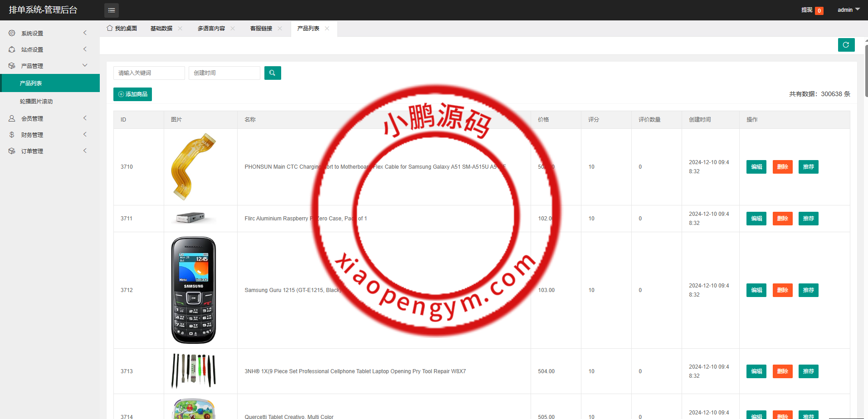This screenshot has width=868, height=419.
Task: Click the Samsung Guru phone thumbnail
Action: 194,290
